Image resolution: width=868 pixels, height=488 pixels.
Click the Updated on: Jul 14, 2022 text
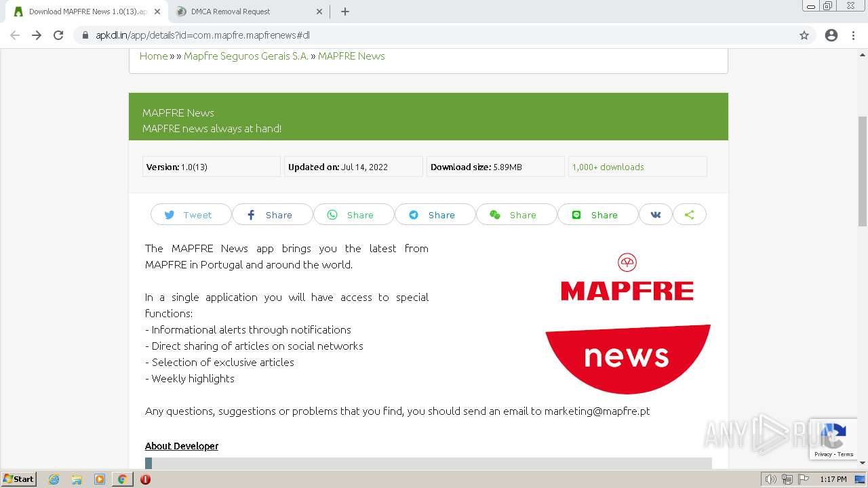click(338, 167)
